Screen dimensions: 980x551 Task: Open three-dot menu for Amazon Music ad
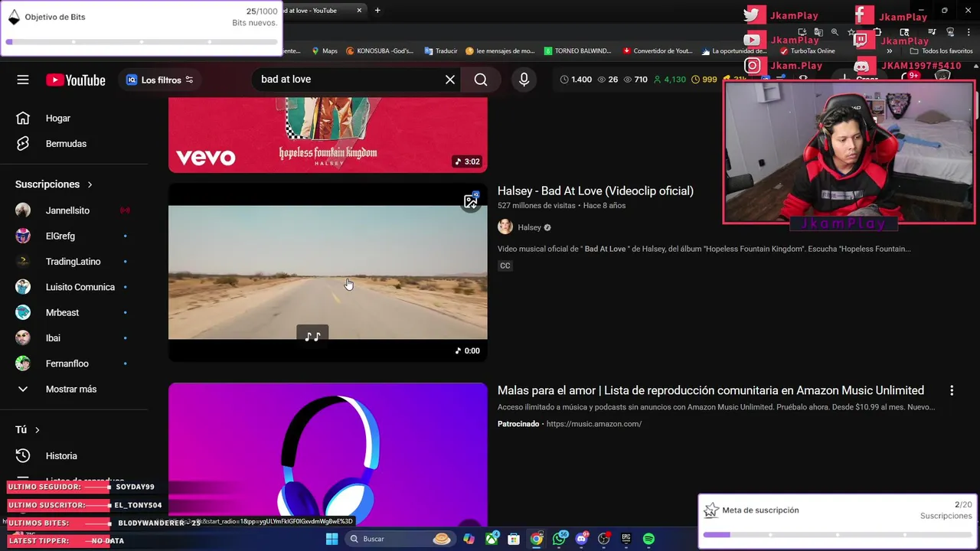(x=952, y=390)
